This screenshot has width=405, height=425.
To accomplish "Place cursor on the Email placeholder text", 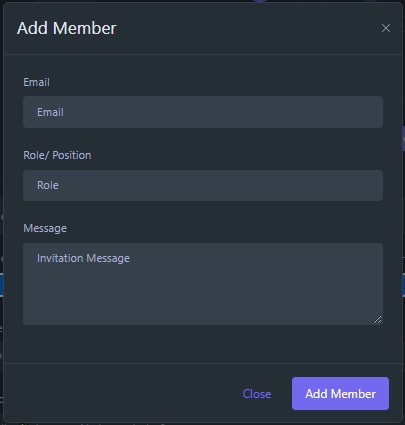I will click(x=50, y=112).
